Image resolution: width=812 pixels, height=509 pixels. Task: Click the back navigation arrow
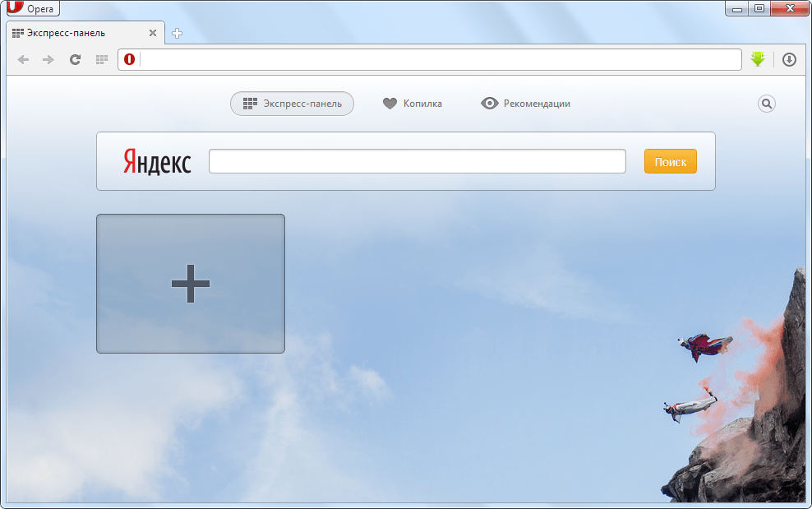(x=23, y=59)
